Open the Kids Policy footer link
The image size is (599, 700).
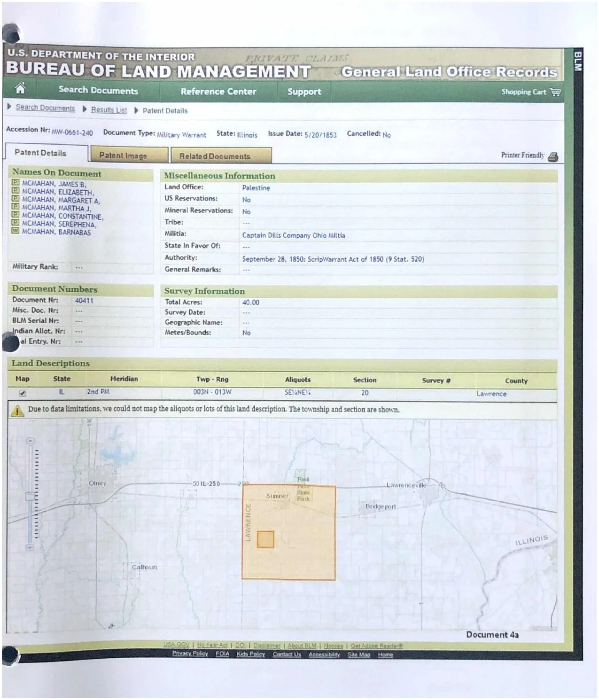coord(251,654)
